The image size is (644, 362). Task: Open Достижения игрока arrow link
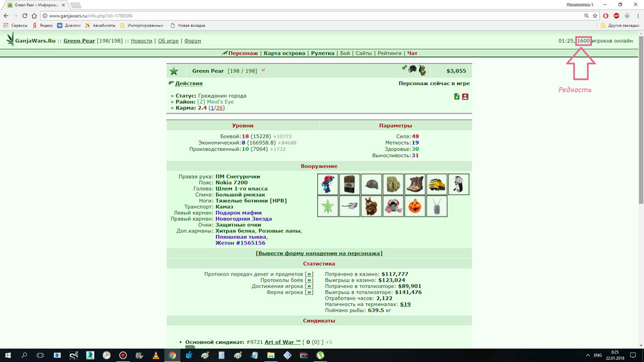pyautogui.click(x=310, y=287)
